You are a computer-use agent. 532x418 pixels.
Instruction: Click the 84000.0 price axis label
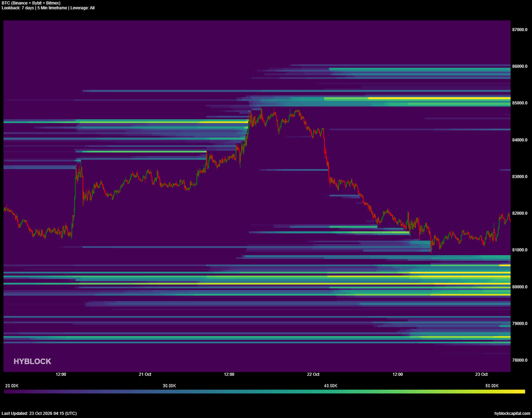[520, 140]
